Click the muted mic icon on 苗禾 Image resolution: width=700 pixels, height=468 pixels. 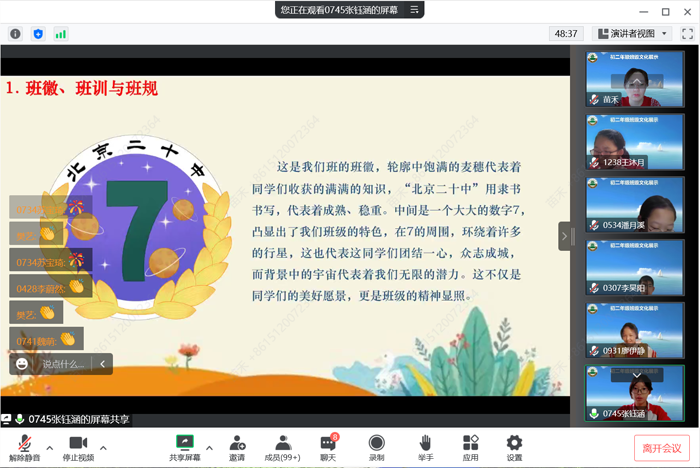coord(594,100)
